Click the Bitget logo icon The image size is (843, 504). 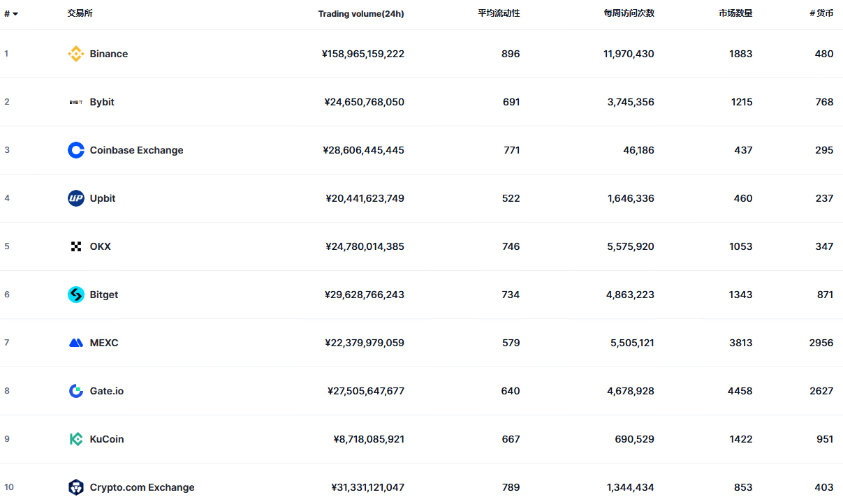click(75, 295)
